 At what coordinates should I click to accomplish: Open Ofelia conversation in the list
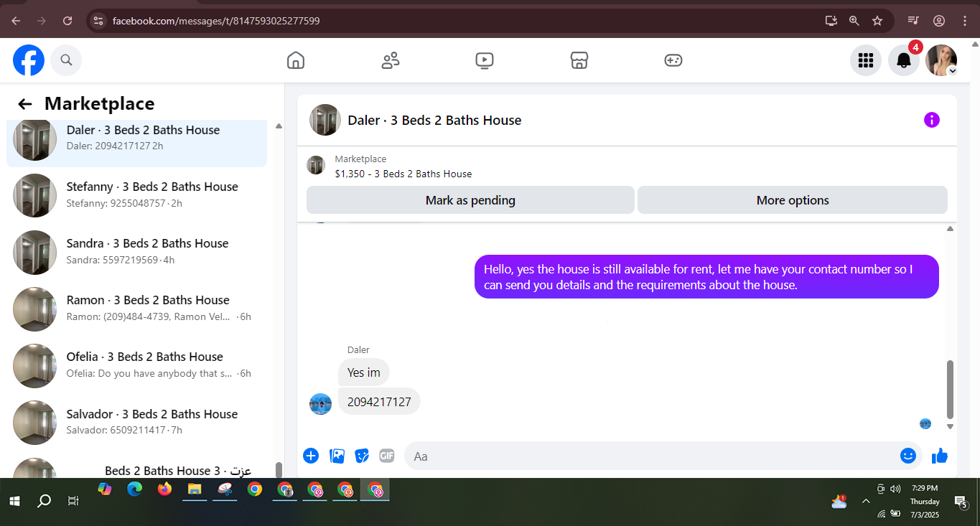pos(136,365)
